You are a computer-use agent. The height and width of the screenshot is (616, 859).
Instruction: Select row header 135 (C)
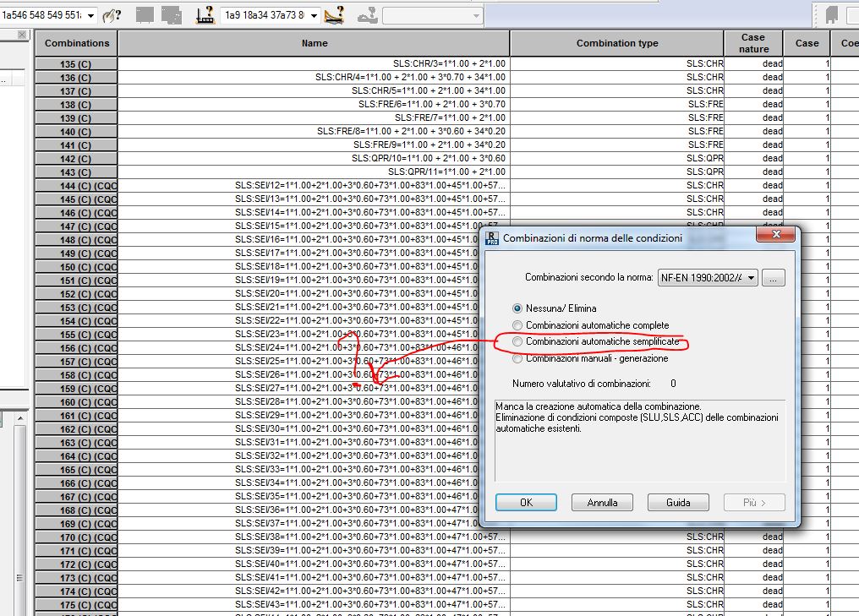(76, 64)
